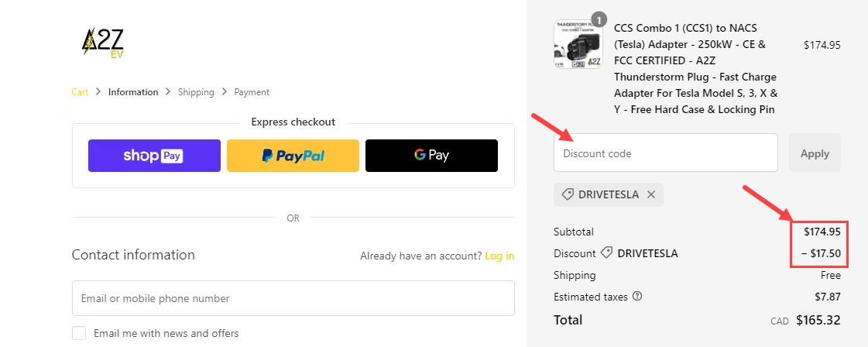Choose PayPal express checkout

(x=293, y=156)
